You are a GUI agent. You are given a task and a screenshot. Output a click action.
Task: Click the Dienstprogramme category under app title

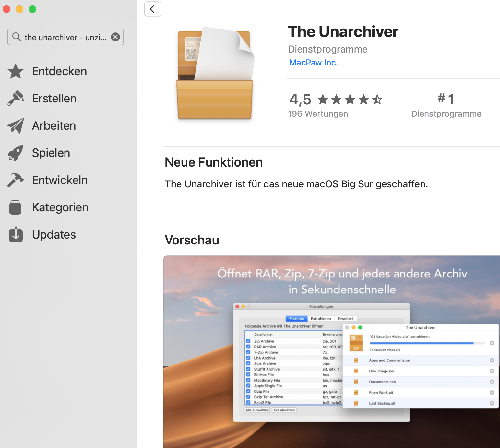click(328, 49)
